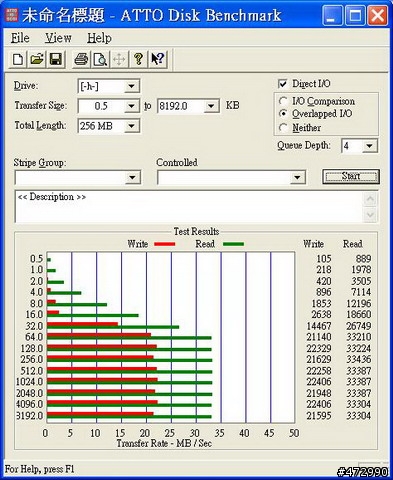Toggle the Direct I/O checkbox
The height and width of the screenshot is (480, 393).
click(283, 84)
